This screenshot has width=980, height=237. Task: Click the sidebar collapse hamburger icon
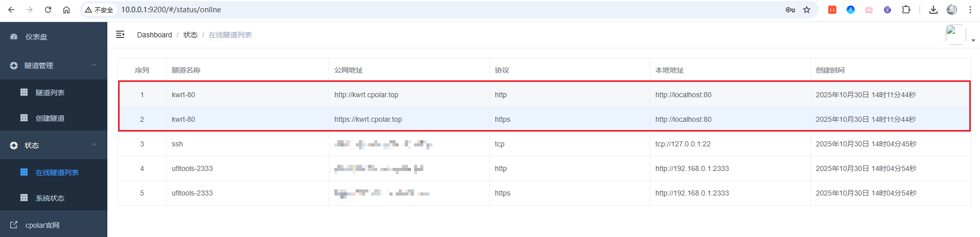coord(120,34)
